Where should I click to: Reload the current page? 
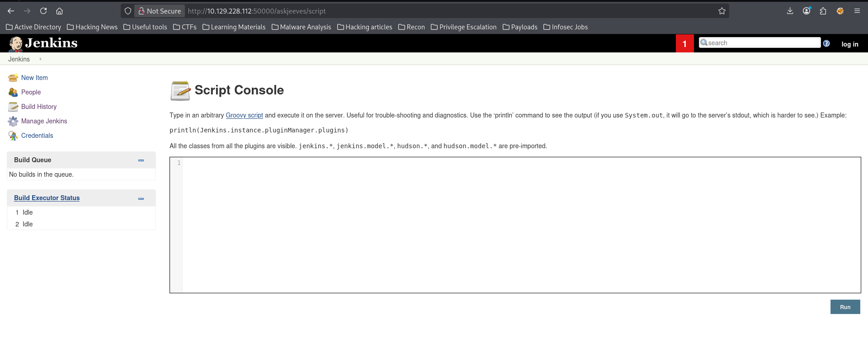click(x=43, y=11)
